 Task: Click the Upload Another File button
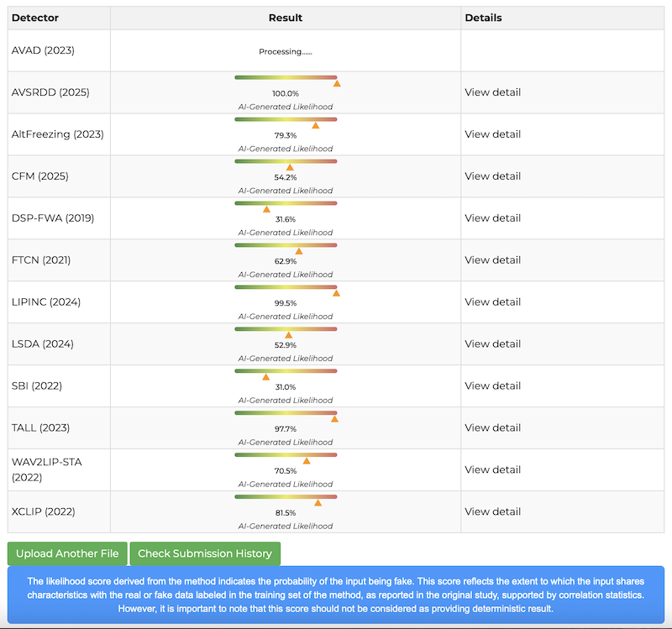67,553
